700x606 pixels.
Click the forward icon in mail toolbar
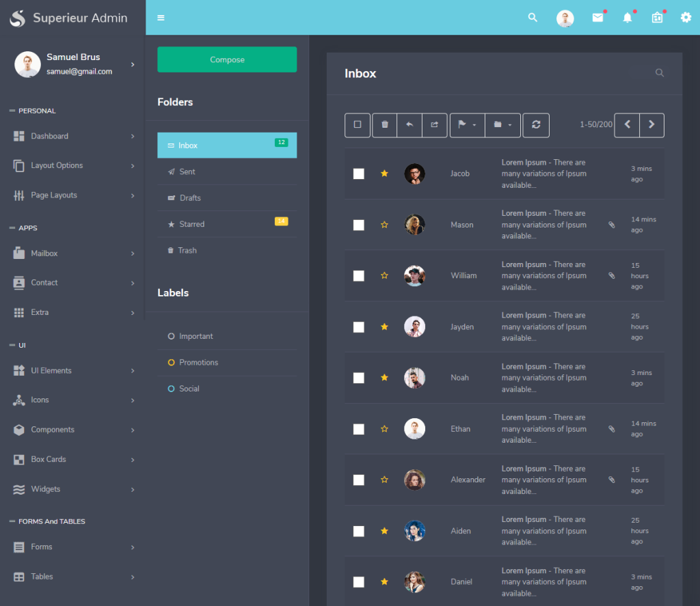pyautogui.click(x=435, y=125)
